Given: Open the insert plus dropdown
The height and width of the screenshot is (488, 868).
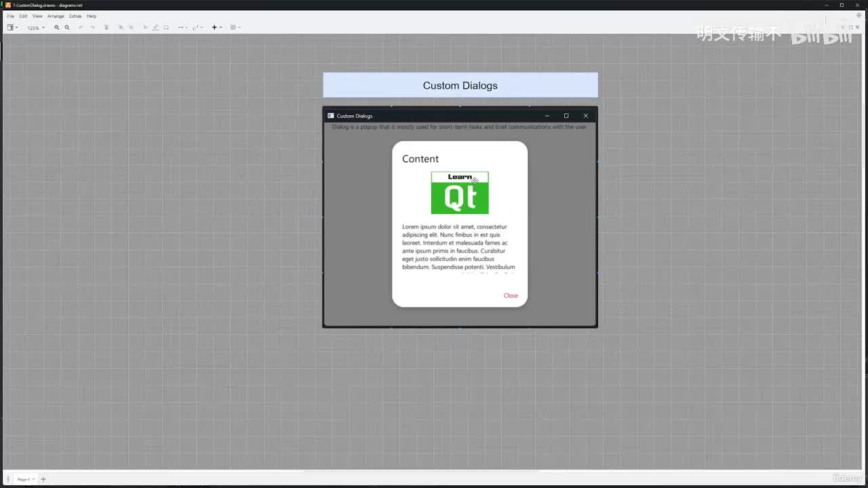Looking at the screenshot, I should [216, 28].
